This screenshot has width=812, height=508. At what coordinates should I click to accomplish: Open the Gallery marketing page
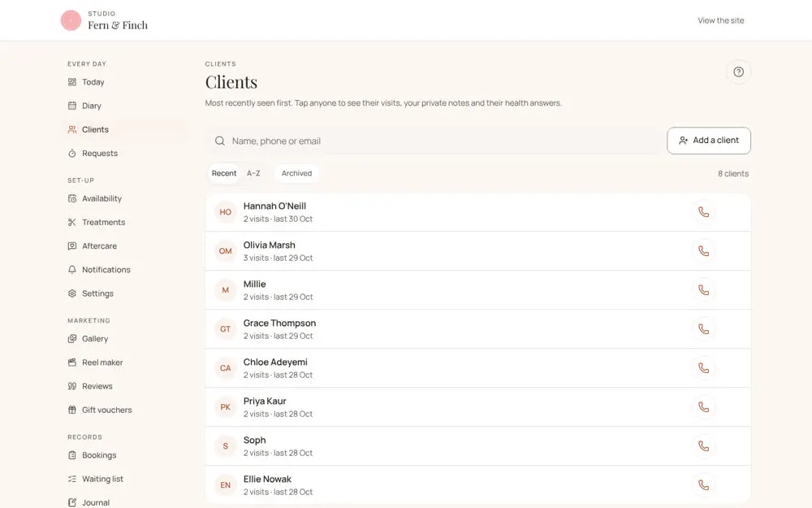124,339
